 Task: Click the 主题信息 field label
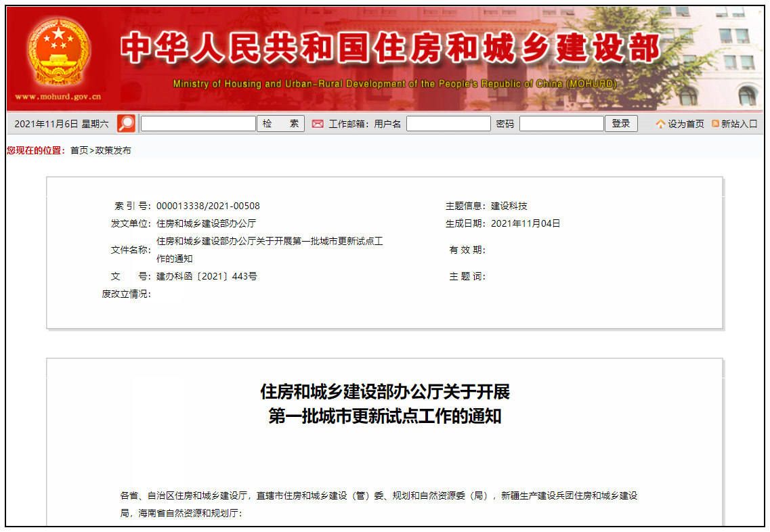[x=465, y=206]
